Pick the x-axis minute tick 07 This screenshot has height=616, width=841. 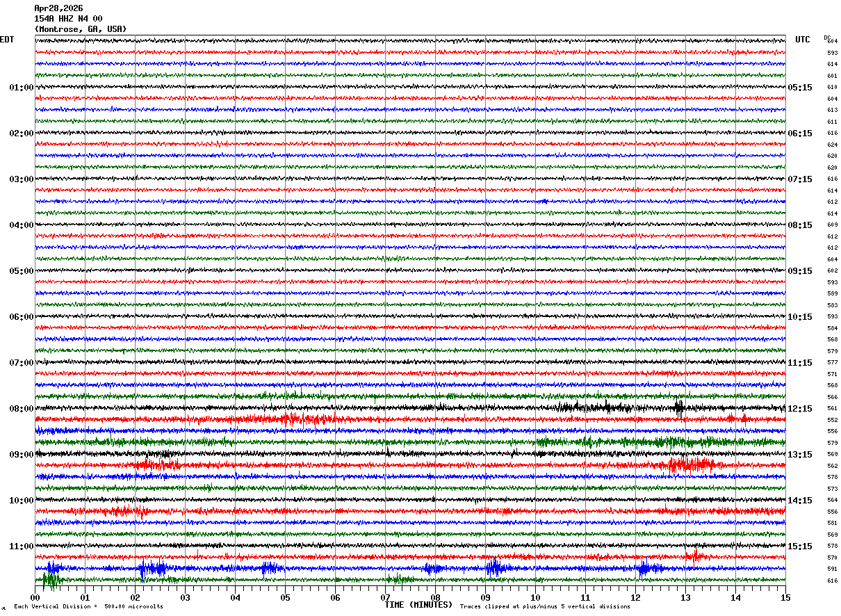click(385, 597)
